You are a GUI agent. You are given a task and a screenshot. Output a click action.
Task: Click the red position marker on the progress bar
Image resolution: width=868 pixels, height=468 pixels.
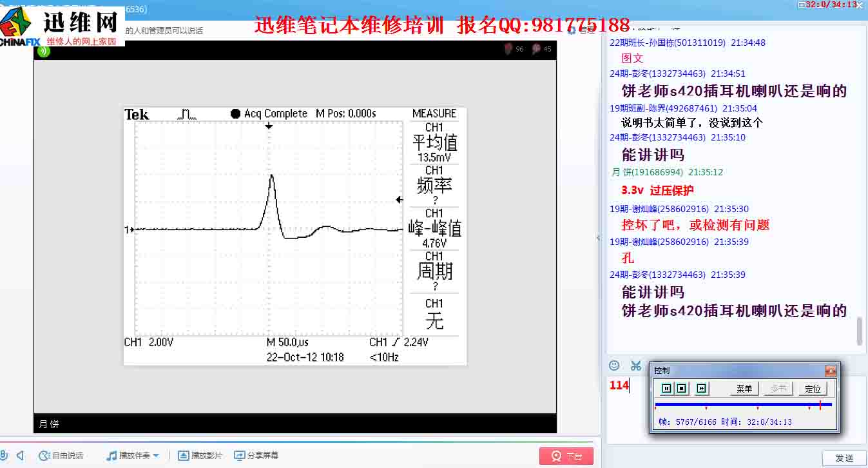point(820,405)
